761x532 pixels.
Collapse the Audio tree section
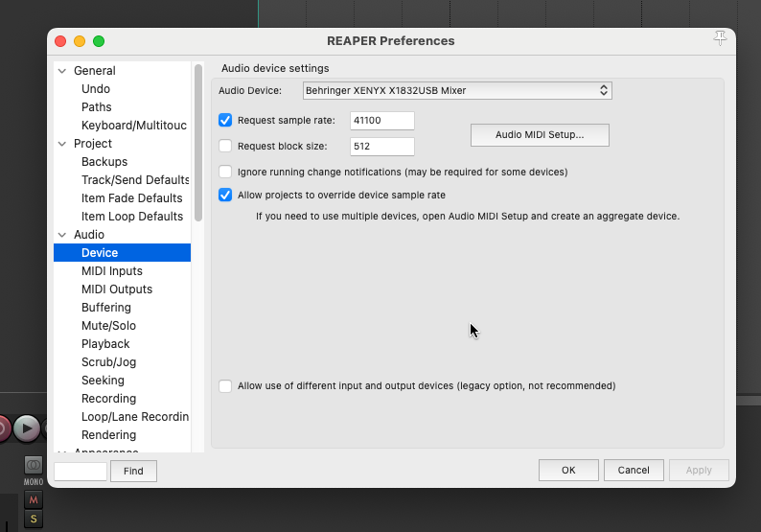tap(62, 235)
